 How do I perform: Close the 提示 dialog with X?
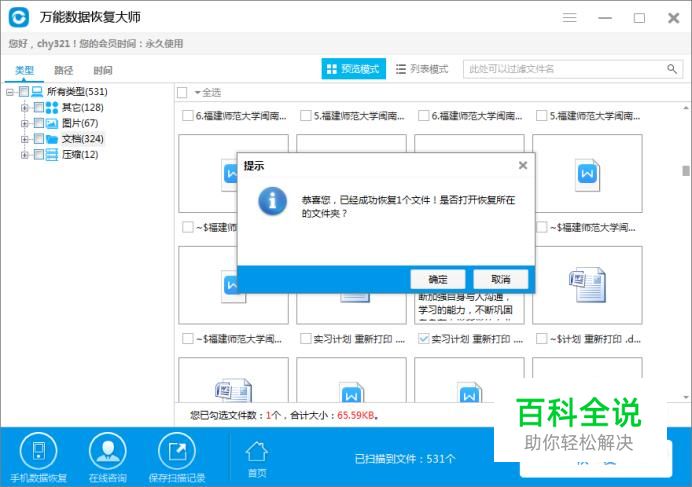(x=523, y=165)
